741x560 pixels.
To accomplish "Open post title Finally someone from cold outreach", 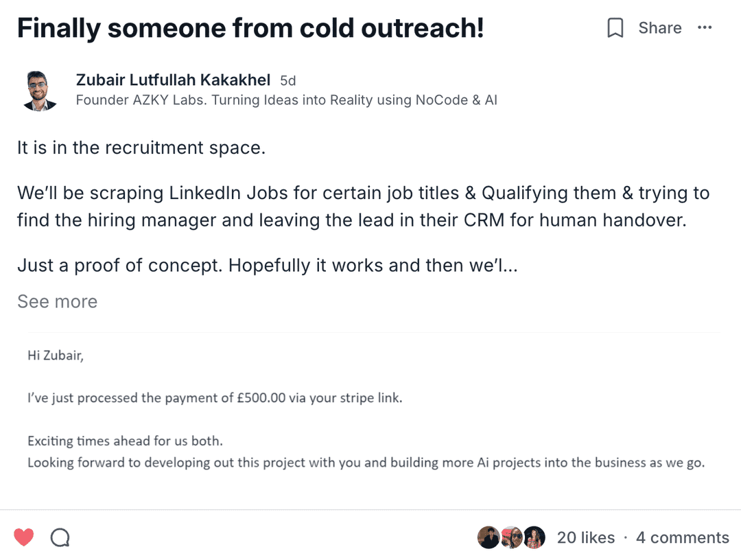I will pyautogui.click(x=250, y=28).
